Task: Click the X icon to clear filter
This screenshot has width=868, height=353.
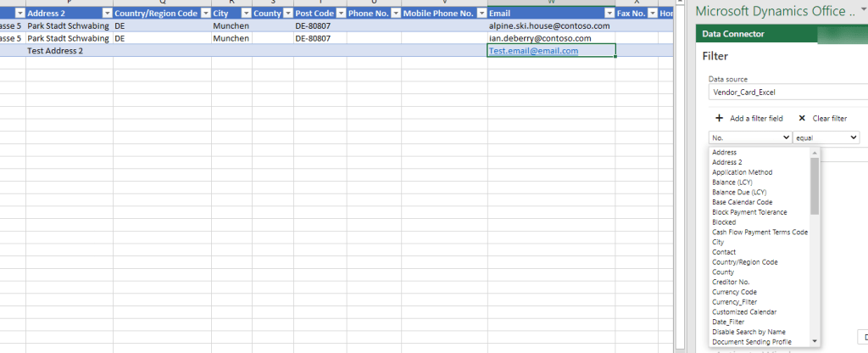Action: (x=802, y=119)
